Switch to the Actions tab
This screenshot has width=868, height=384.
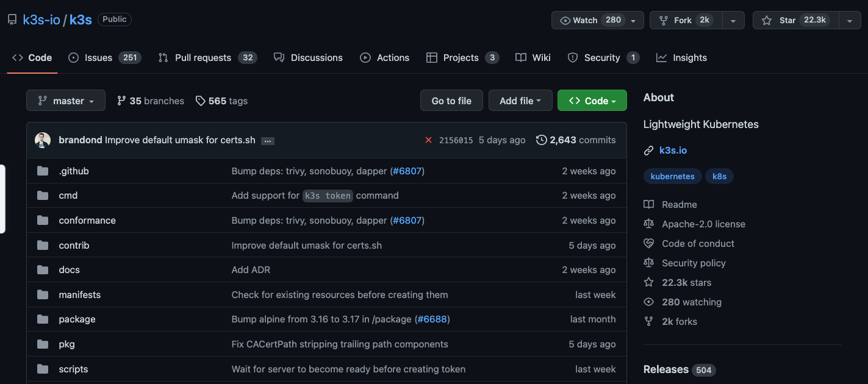point(384,58)
